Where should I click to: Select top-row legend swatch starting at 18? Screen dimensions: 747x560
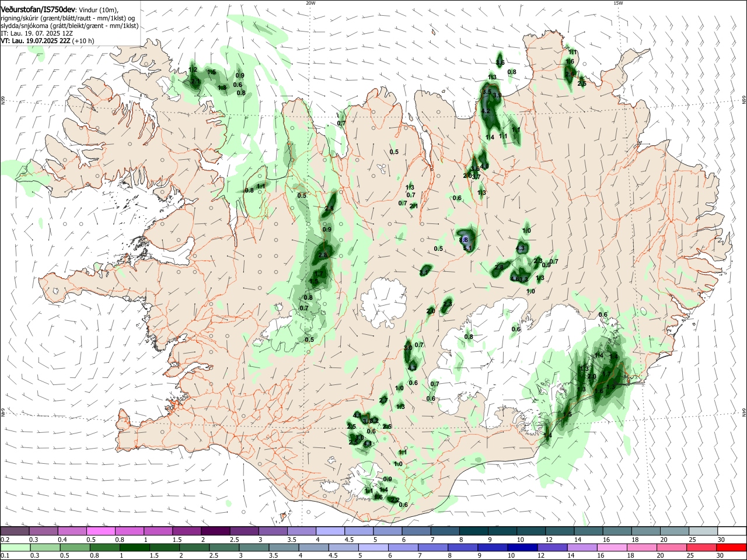coord(645,531)
